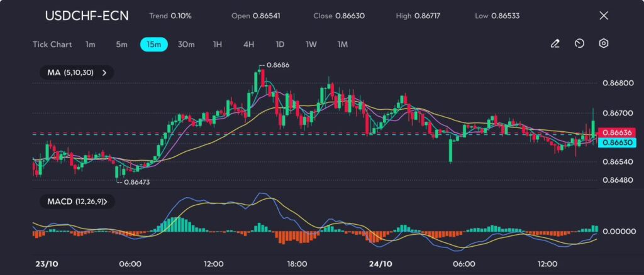The height and width of the screenshot is (275, 644).
Task: Open the drawing pencil tool
Action: tap(555, 44)
